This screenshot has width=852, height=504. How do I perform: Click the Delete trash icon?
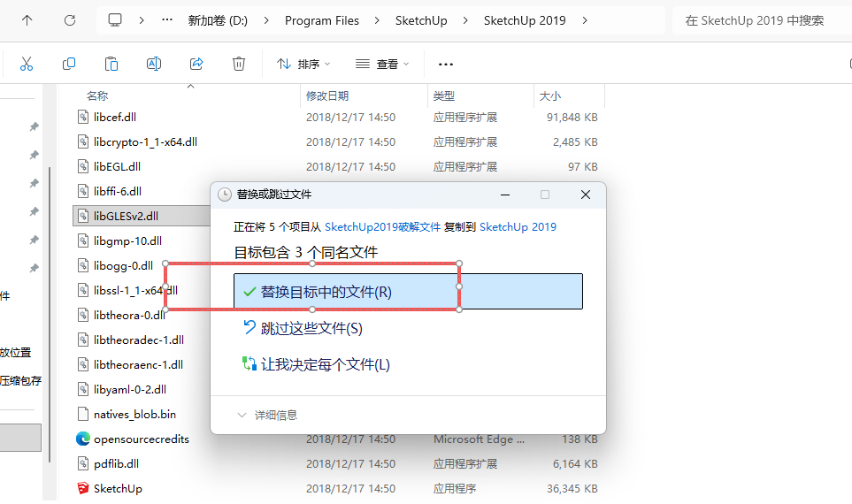click(239, 64)
